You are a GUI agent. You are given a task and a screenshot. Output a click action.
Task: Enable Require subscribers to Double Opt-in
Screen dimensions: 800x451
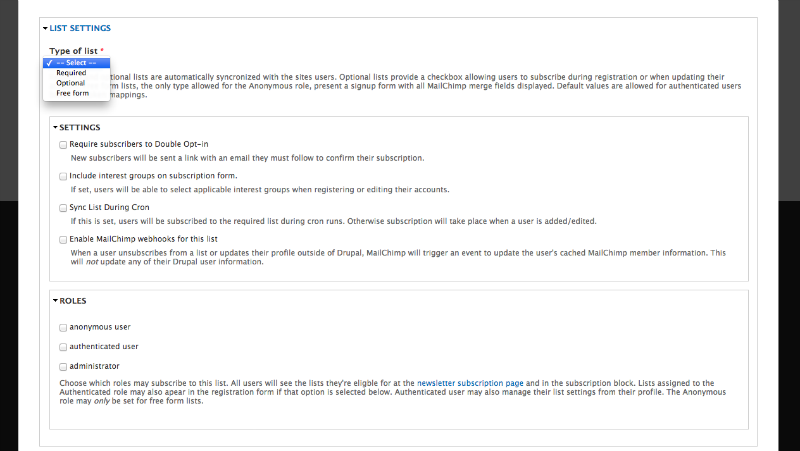63,145
